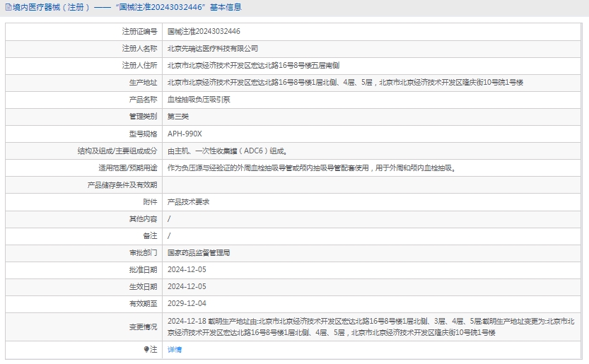
Task: Click the document icon before the page title
Action: (7, 8)
